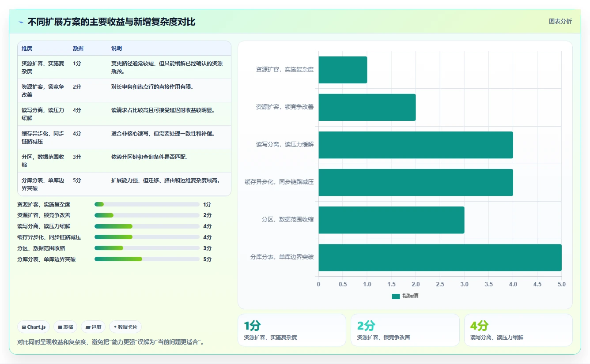Image resolution: width=590 pixels, height=364 pixels.
Task: Click the 3分 value in the table
Action: point(77,157)
